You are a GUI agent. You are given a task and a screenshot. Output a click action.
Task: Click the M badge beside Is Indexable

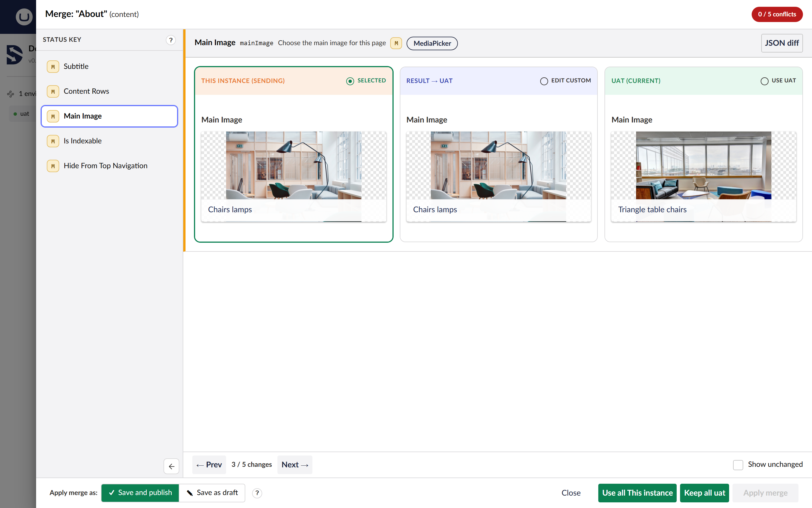[53, 141]
